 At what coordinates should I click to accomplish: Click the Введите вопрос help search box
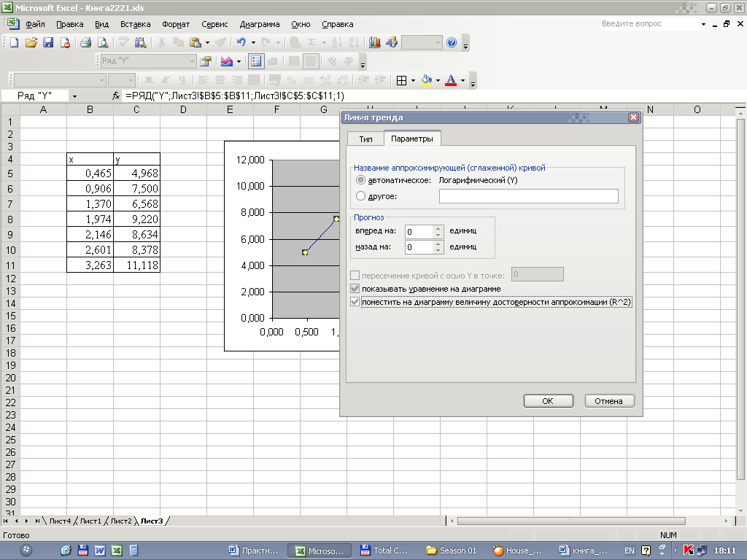(x=648, y=24)
